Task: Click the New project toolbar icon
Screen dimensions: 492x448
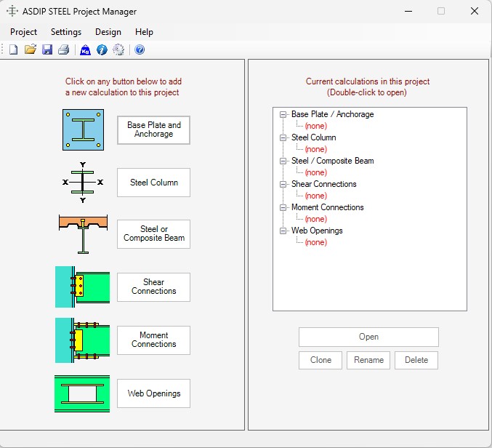Action: tap(14, 49)
